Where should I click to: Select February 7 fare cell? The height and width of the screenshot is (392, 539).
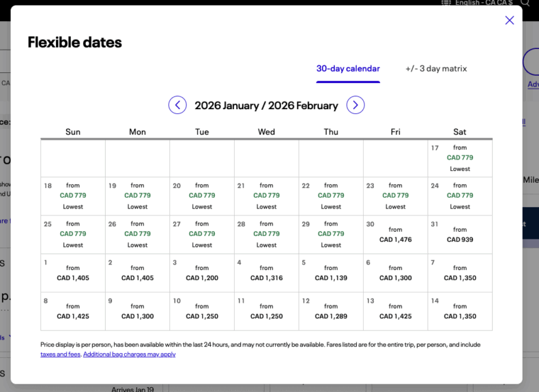point(460,273)
